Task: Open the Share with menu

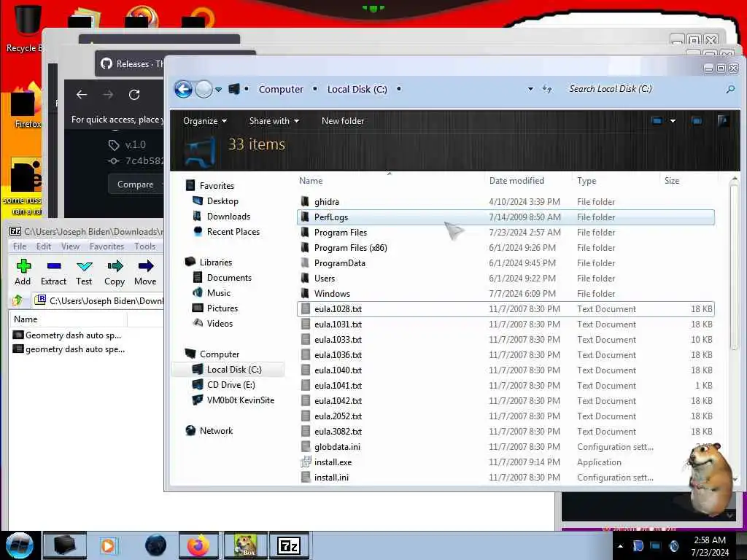Action: [x=274, y=121]
